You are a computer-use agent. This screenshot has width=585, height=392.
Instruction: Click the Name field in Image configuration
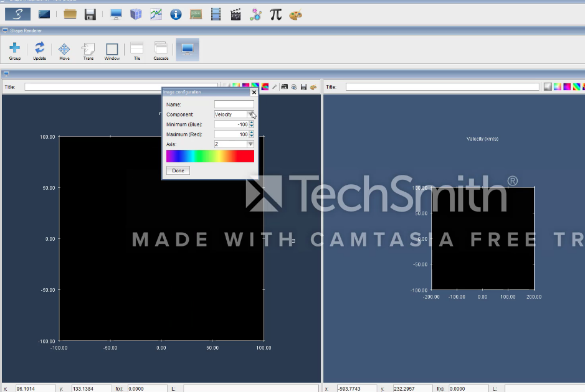(x=234, y=105)
